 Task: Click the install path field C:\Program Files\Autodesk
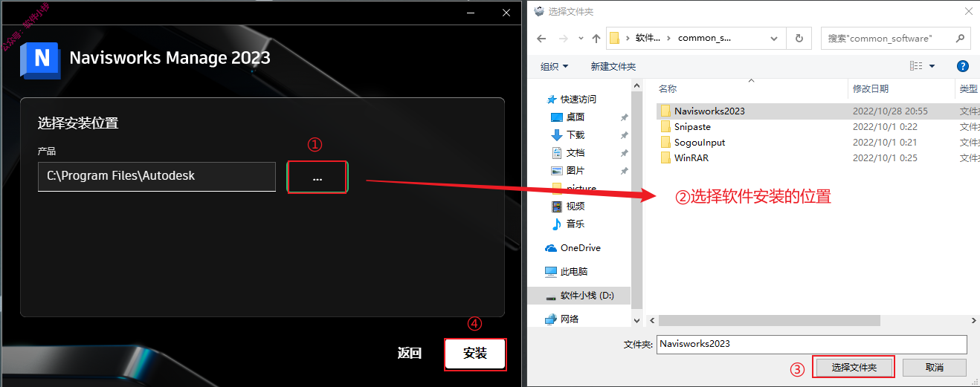pyautogui.click(x=157, y=176)
